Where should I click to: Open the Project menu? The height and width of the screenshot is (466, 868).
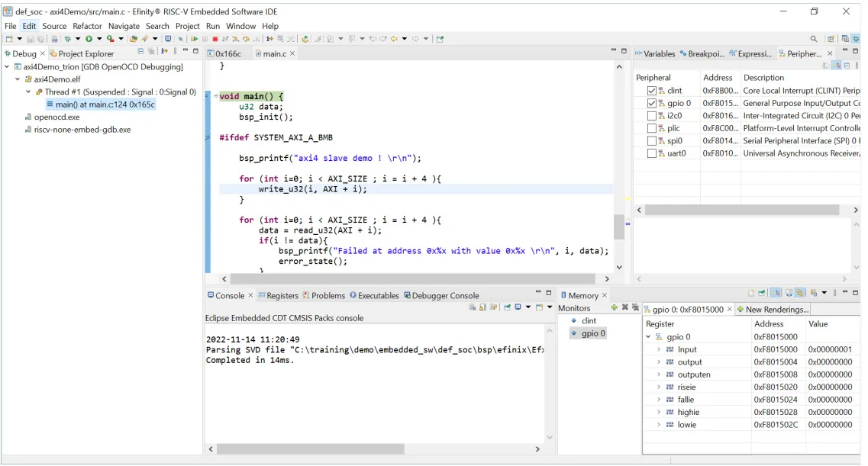tap(188, 26)
